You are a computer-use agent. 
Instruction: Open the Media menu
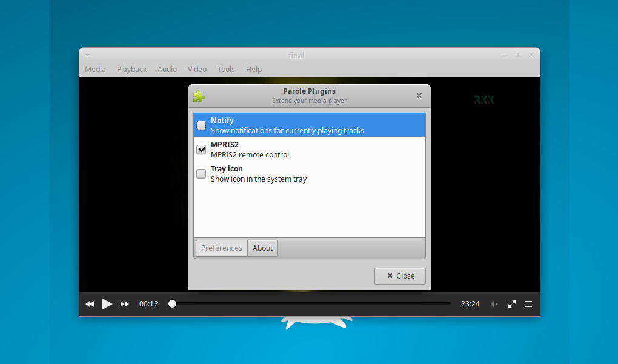pos(95,69)
